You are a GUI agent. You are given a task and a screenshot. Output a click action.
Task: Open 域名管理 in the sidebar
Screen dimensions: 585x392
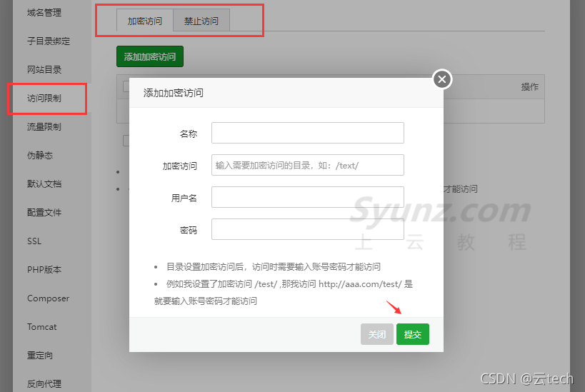(x=44, y=12)
